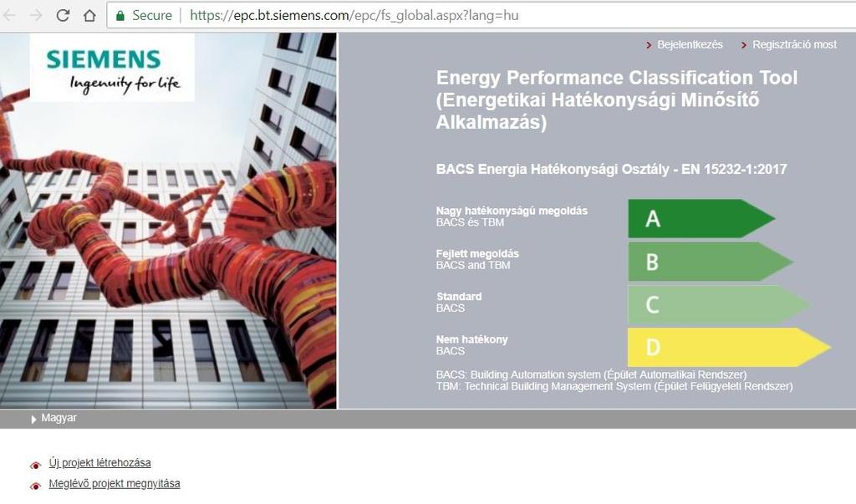Click the green Secure padlock icon
Image resolution: width=856 pixels, height=504 pixels.
point(120,16)
